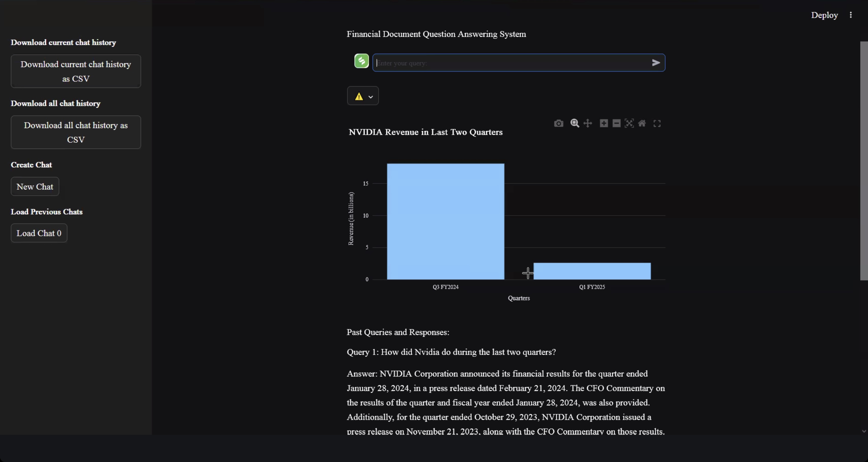Click the Past Queries and Responses heading
Image resolution: width=868 pixels, height=462 pixels.
pos(398,332)
